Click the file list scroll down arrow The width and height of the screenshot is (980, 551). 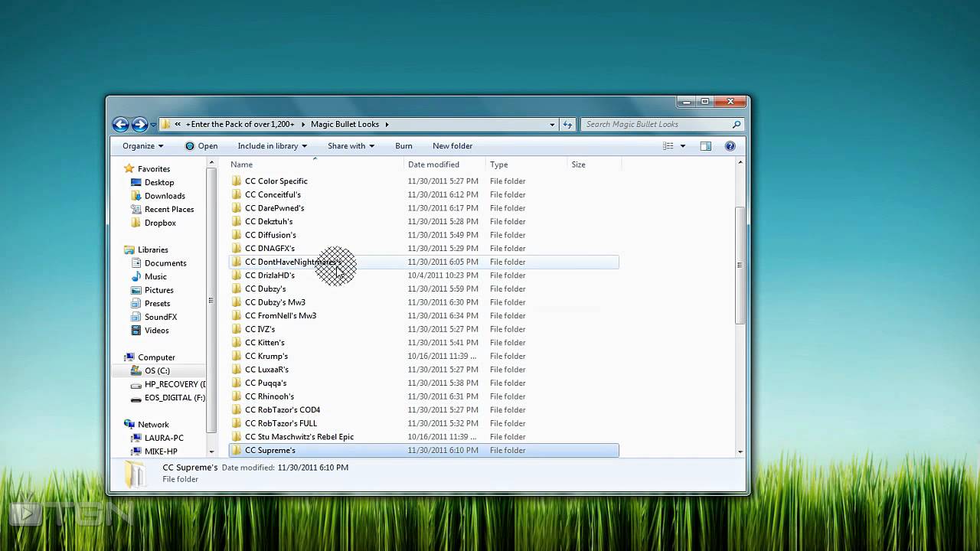(x=740, y=452)
